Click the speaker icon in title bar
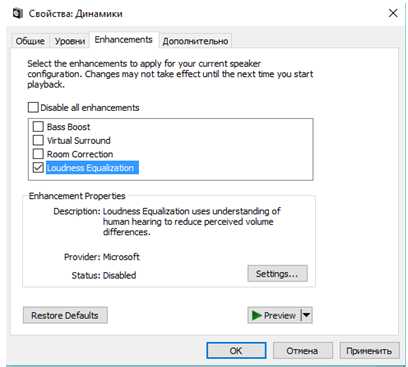 17,13
